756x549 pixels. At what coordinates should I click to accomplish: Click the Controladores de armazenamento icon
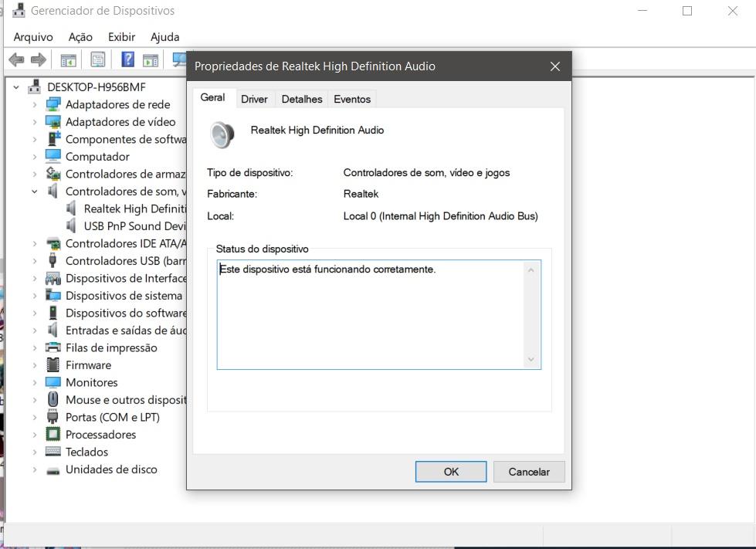coord(53,174)
